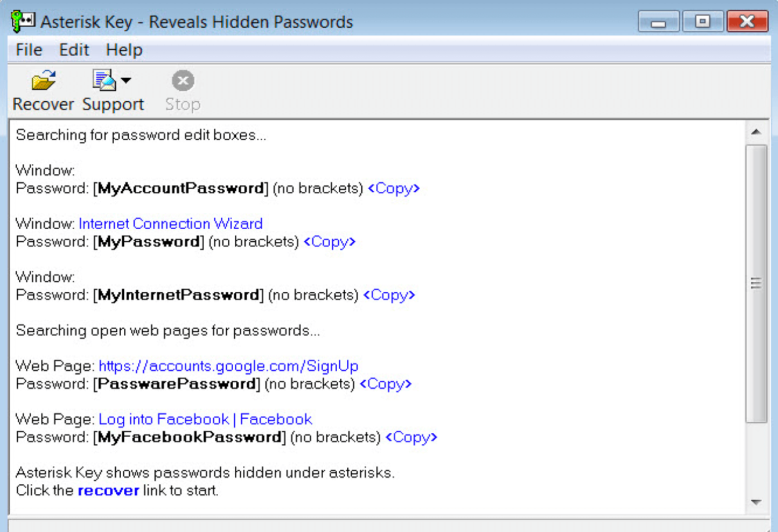Click the vertical scrollbar thumb

(756, 283)
